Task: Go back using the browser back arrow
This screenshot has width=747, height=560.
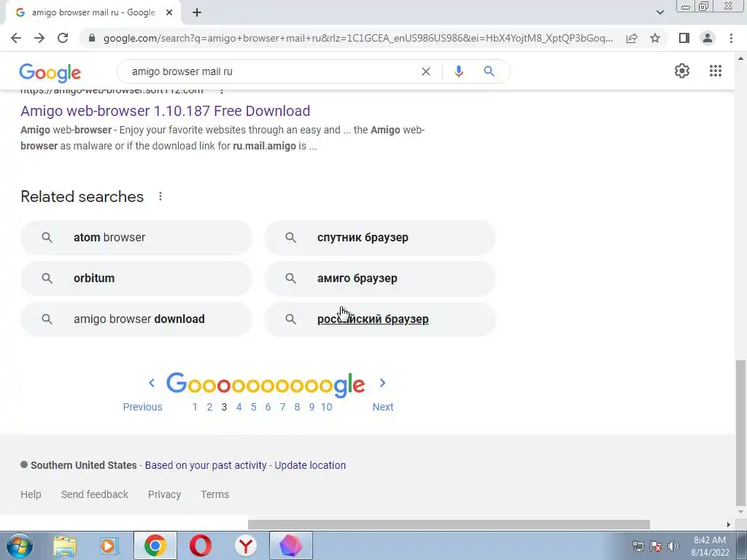Action: (x=16, y=38)
